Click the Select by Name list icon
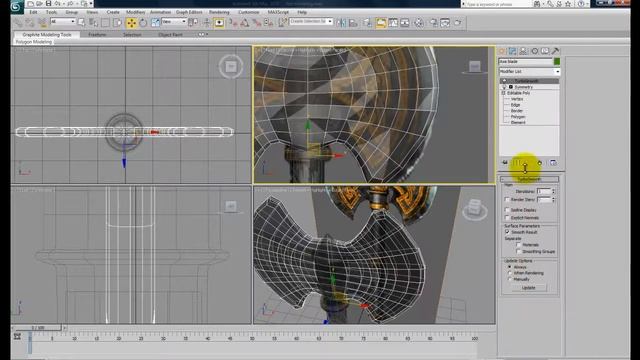Screen dimensions: 640x360 coord(93,22)
